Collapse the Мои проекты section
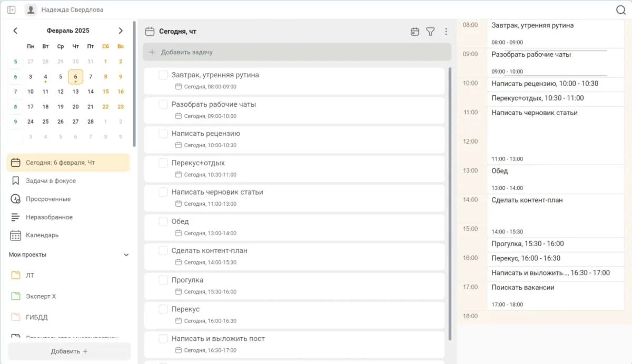The height and width of the screenshot is (364, 632). coord(126,255)
